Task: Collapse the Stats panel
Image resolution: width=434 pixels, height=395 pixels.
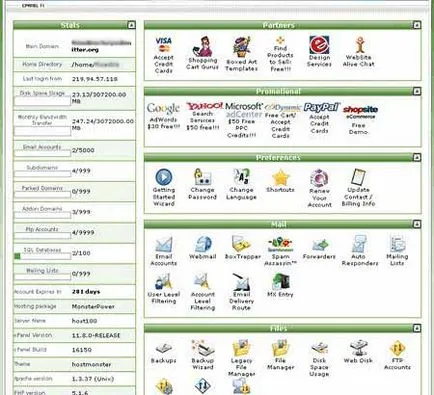Action: [131, 25]
